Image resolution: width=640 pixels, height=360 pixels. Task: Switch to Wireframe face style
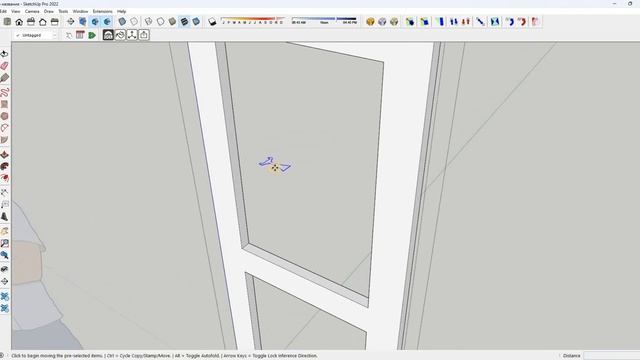[x=149, y=22]
